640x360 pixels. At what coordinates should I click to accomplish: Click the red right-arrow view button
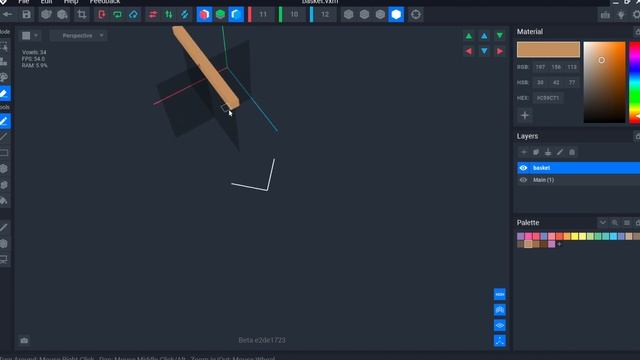click(500, 51)
